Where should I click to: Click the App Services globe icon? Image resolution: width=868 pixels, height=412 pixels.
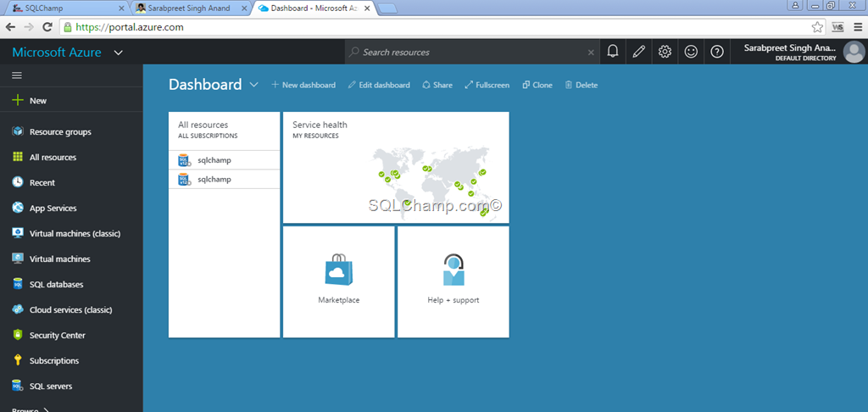[18, 208]
